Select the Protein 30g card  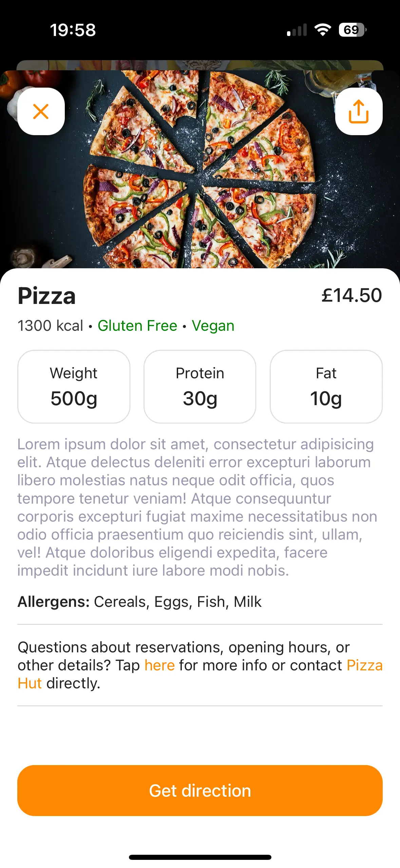pyautogui.click(x=200, y=386)
